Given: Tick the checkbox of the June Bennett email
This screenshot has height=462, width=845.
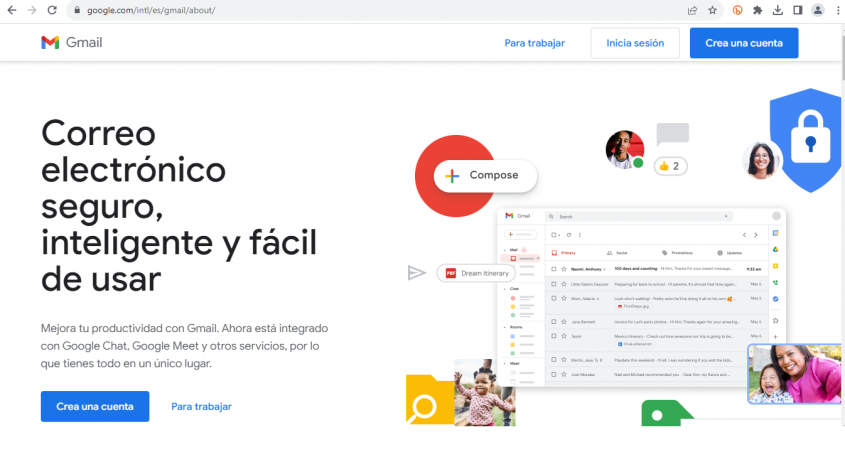Looking at the screenshot, I should click(x=553, y=321).
